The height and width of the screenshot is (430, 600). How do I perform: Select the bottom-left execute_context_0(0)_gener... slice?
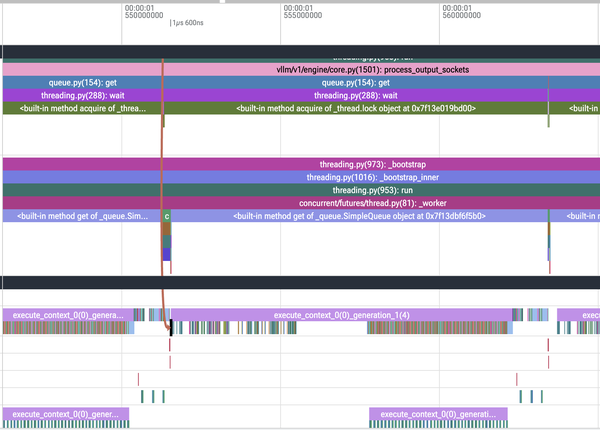(66, 414)
